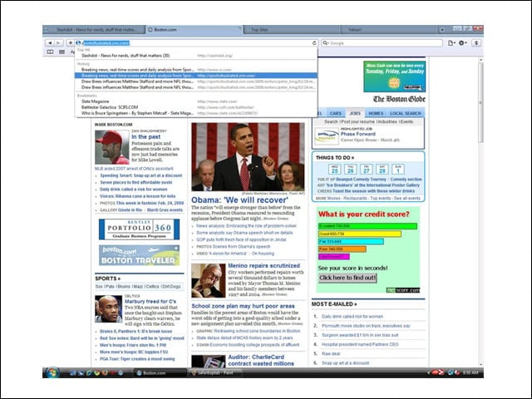Select Slashdot top hit suggestion
This screenshot has height=399, width=532.
tap(196, 56)
